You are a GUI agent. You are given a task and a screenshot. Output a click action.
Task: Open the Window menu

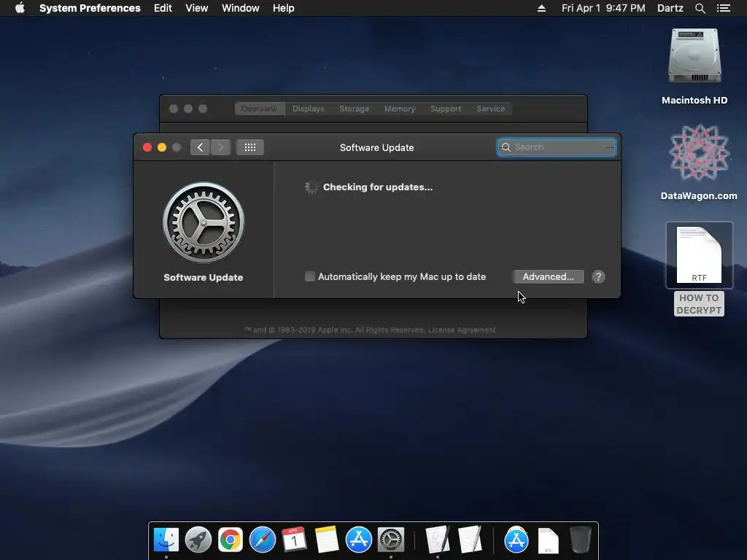coord(241,8)
